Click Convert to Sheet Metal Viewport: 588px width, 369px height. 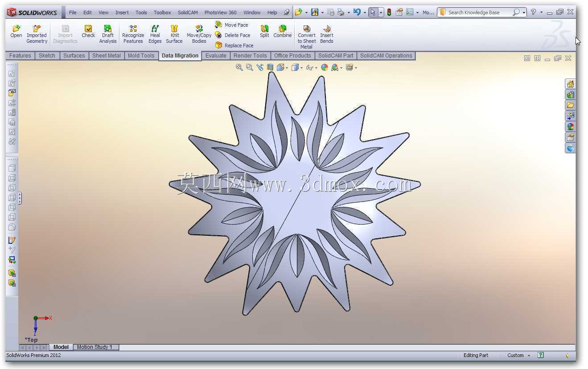coord(306,37)
